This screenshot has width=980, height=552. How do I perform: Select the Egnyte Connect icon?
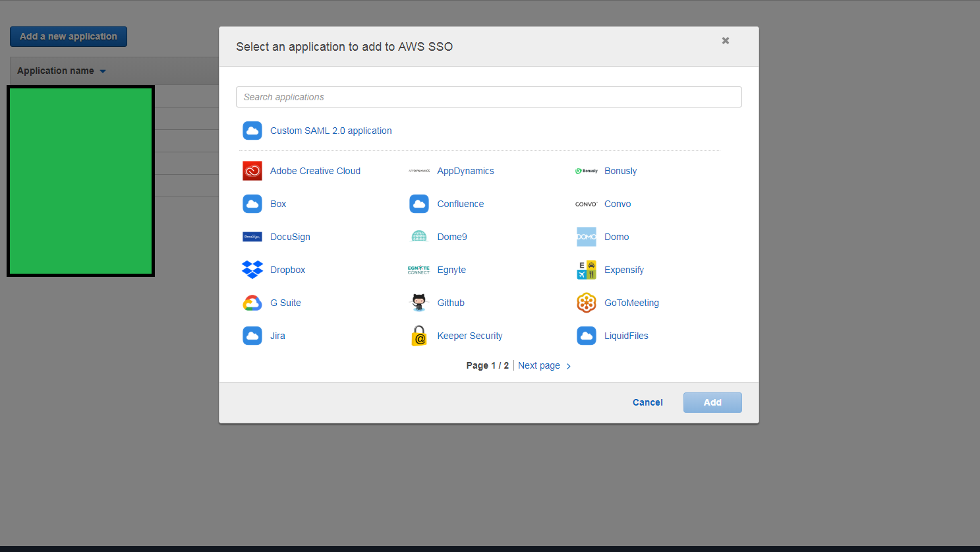pyautogui.click(x=419, y=270)
